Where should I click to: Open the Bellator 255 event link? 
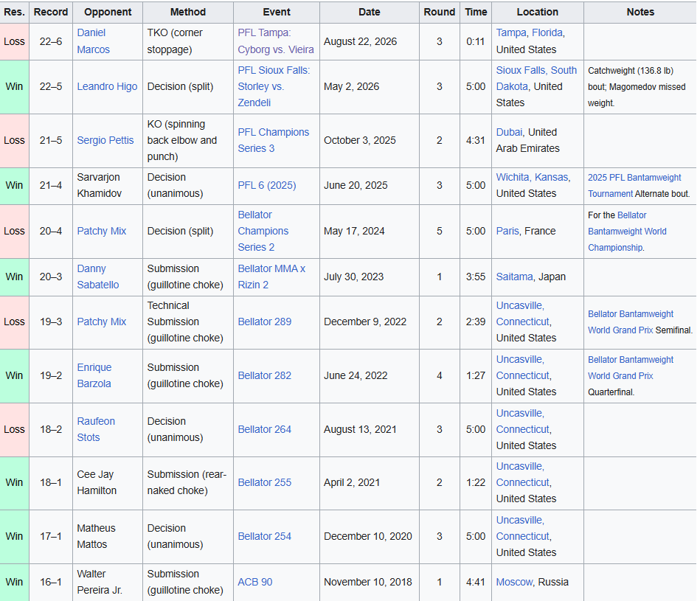(x=264, y=482)
